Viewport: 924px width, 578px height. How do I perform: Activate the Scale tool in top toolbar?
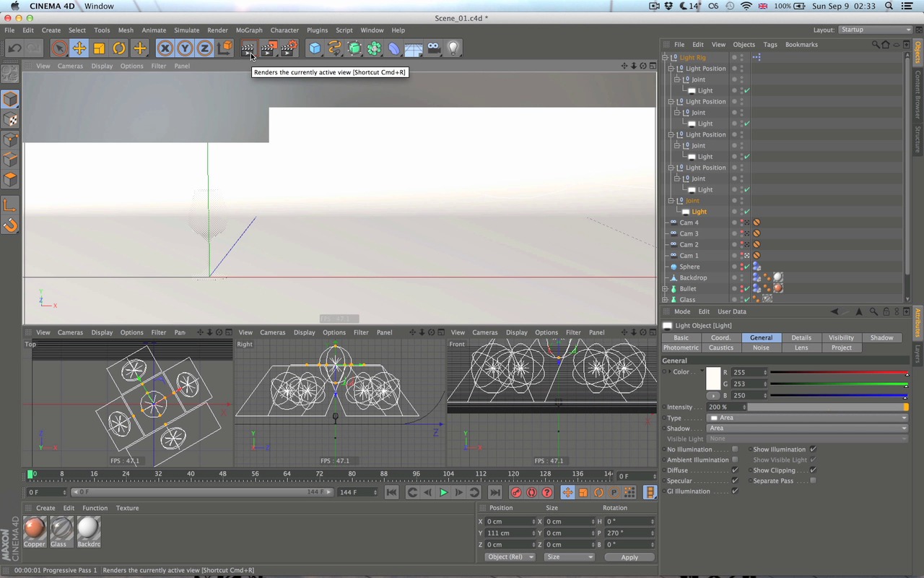[x=99, y=48]
